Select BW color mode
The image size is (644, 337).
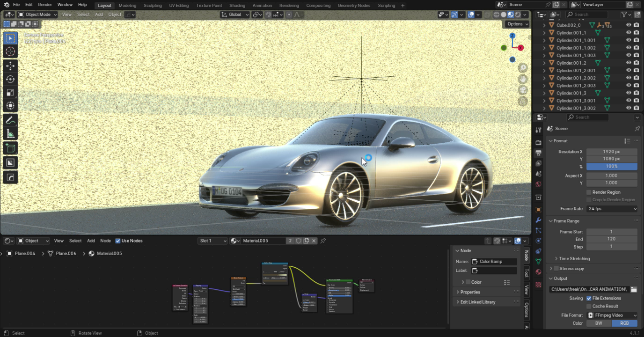tap(599, 323)
